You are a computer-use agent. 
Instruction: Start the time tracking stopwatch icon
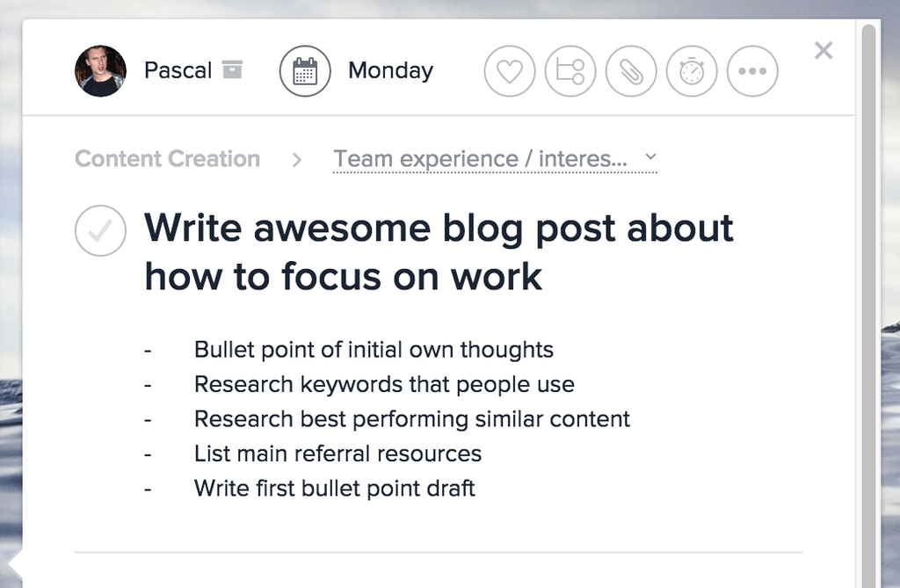692,70
